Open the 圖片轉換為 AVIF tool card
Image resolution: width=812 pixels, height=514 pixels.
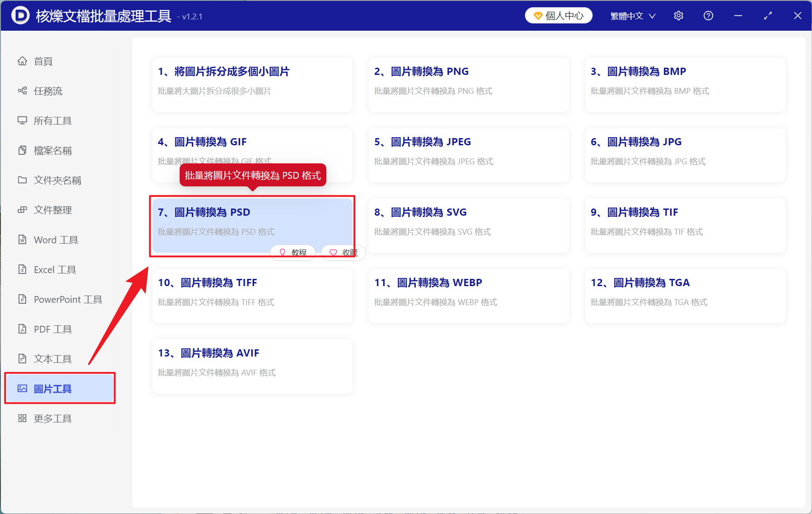[x=252, y=366]
